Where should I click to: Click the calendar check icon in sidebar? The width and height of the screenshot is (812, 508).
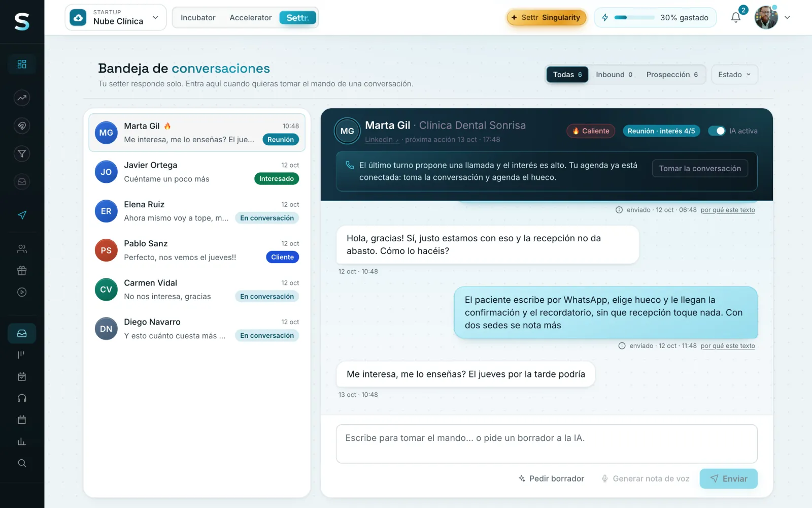click(x=22, y=376)
